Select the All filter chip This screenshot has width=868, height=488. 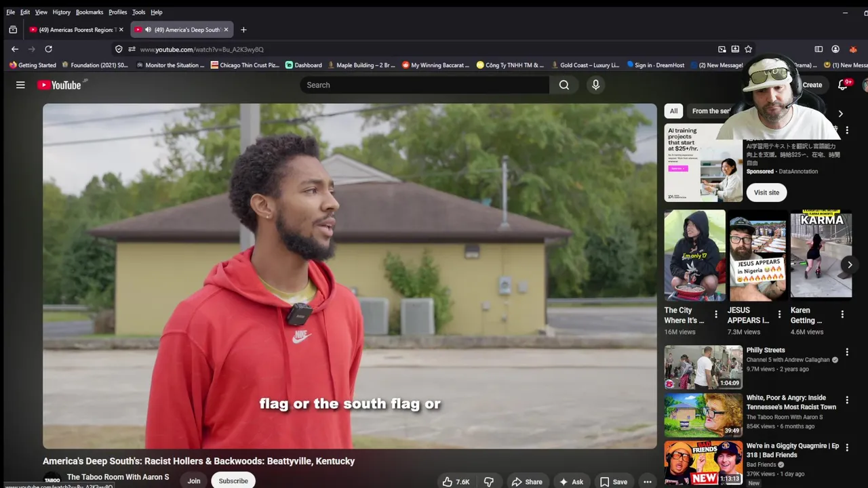pos(673,111)
